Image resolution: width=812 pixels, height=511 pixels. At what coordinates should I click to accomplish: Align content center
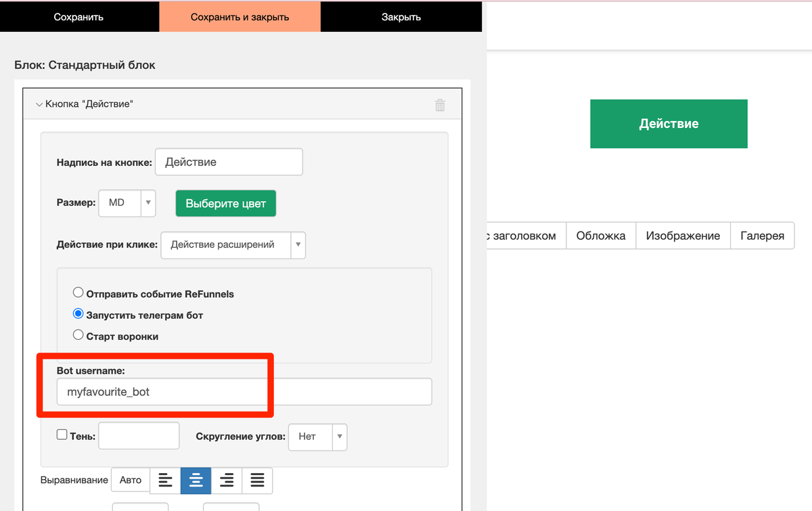click(x=196, y=480)
